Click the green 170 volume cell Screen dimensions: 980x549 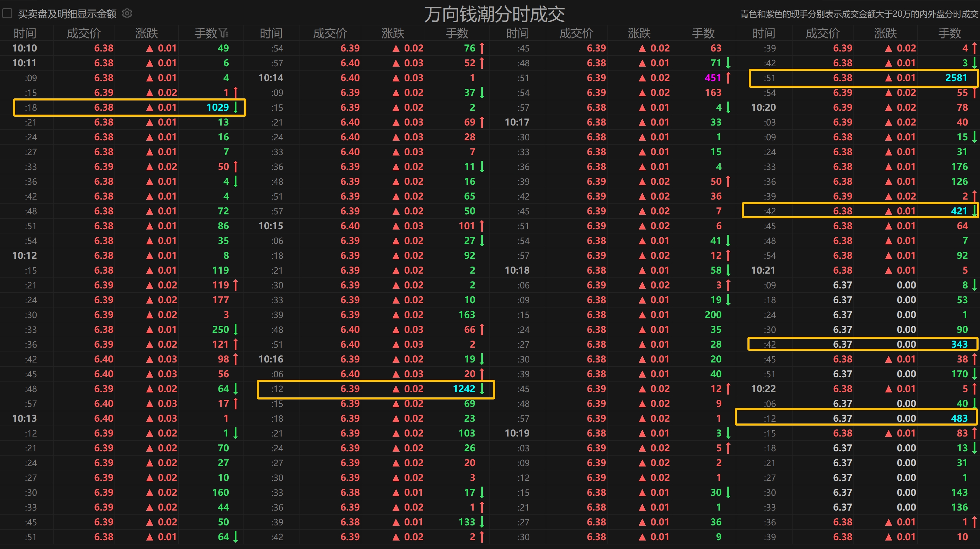959,374
